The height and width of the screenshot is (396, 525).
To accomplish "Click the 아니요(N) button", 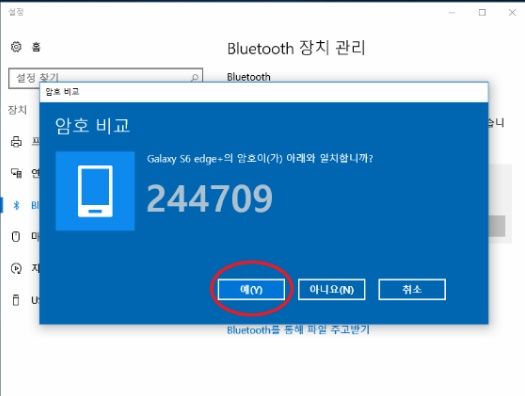I will (x=331, y=289).
